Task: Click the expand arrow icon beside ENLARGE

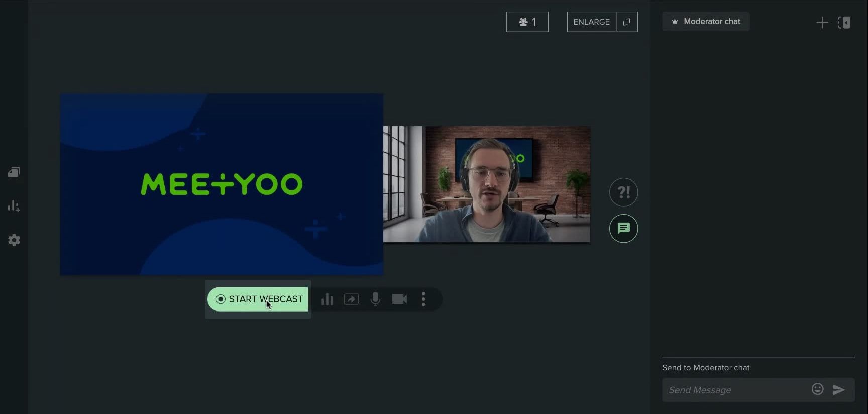Action: (627, 22)
